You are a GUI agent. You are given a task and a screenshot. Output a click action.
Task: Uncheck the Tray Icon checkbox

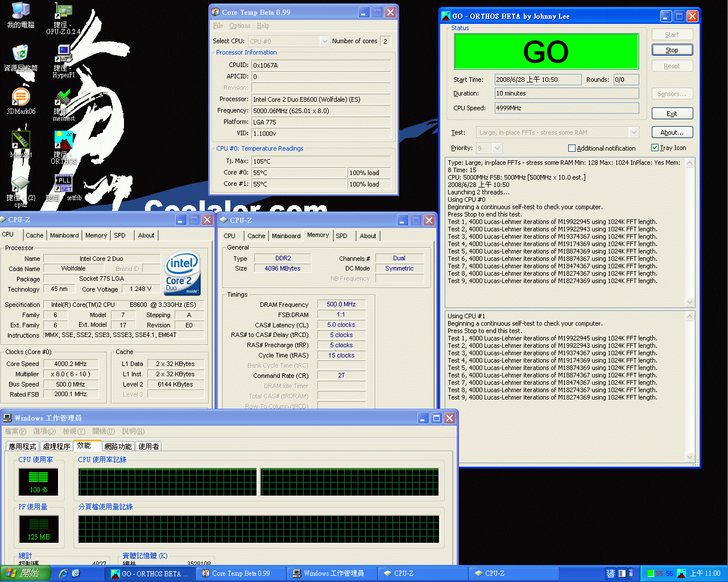pyautogui.click(x=655, y=148)
